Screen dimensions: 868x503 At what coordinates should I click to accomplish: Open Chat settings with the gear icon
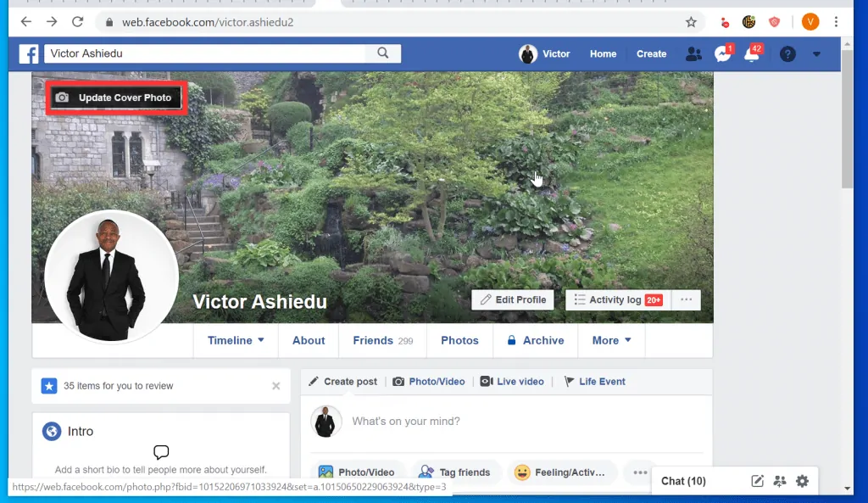coord(802,481)
